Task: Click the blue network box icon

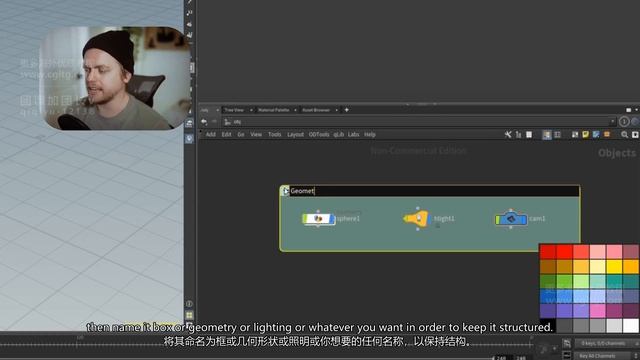Action: pos(596,134)
